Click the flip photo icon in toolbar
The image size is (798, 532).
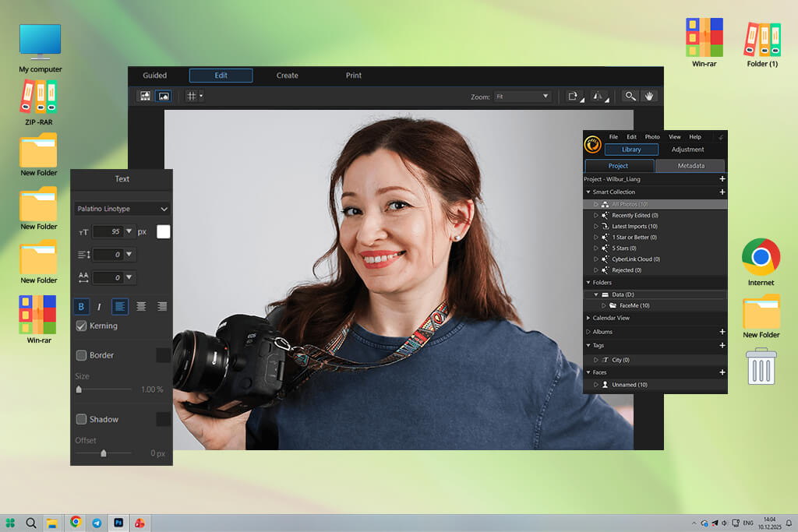point(599,97)
